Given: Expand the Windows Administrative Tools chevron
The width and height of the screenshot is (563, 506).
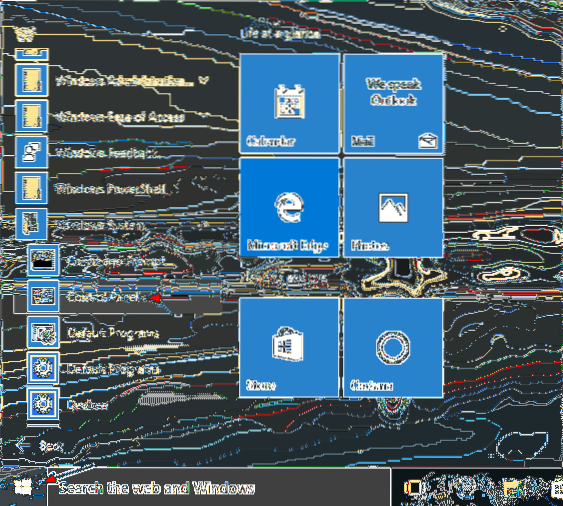Looking at the screenshot, I should pos(203,80).
